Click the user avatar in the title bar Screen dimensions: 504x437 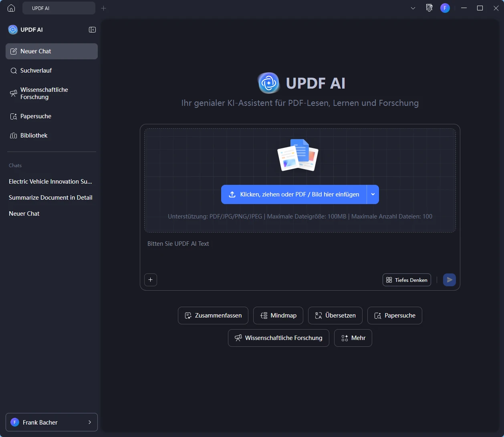click(x=445, y=8)
